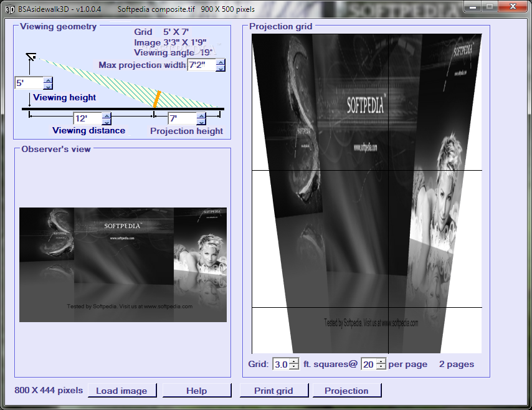The image size is (532, 410).
Task: Decrease the Viewing height value
Action: pos(48,86)
